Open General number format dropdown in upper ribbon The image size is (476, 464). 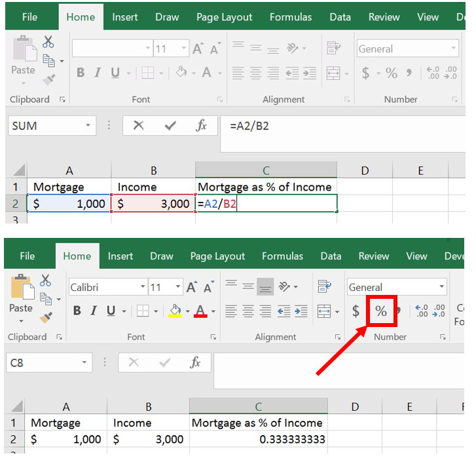click(x=453, y=48)
